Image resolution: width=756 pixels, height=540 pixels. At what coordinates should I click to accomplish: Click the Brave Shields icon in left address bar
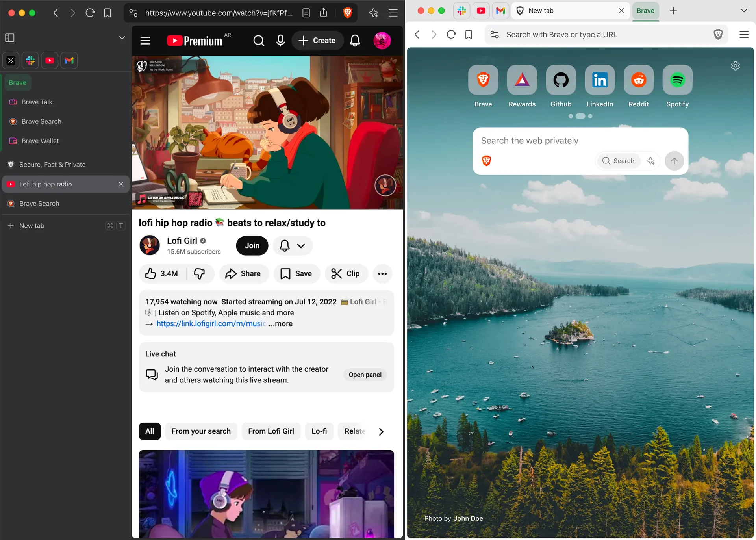[x=347, y=13]
